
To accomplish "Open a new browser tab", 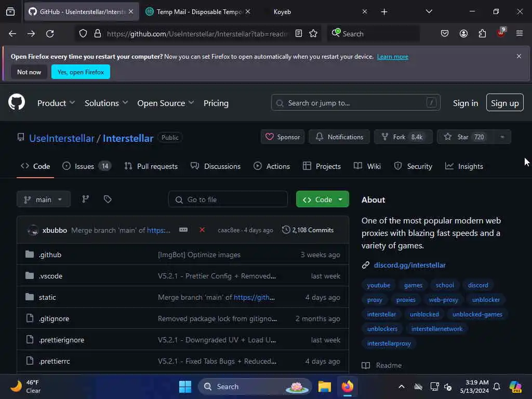I will [x=384, y=12].
